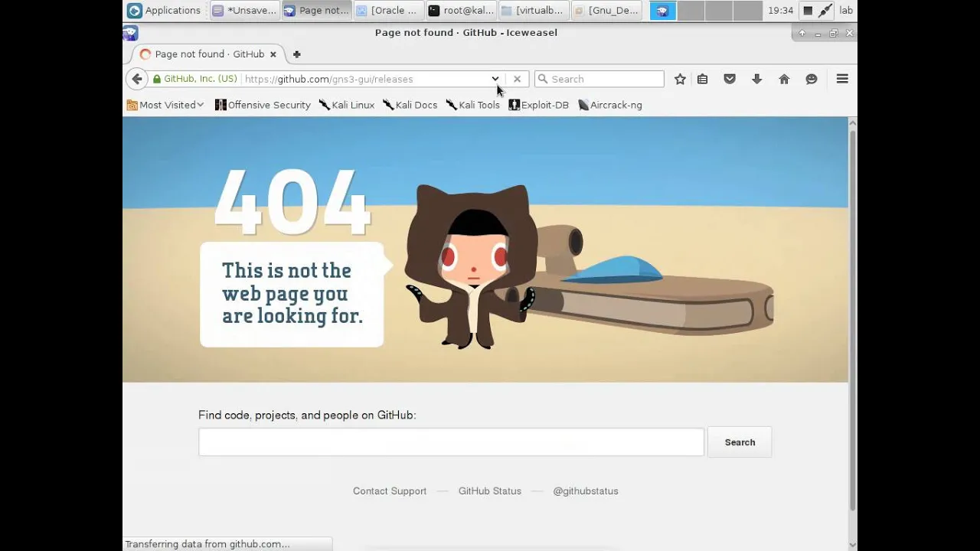
Task: Click the page vertical scrollbar
Action: tap(853, 320)
